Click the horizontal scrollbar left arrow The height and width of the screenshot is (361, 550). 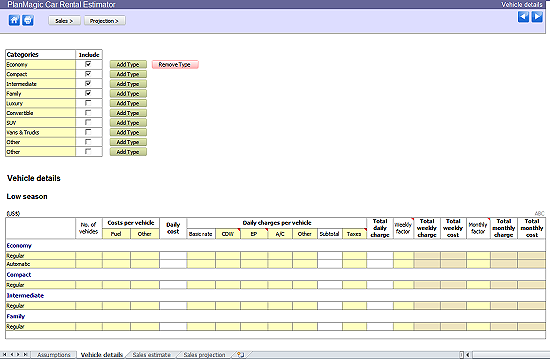(x=468, y=355)
